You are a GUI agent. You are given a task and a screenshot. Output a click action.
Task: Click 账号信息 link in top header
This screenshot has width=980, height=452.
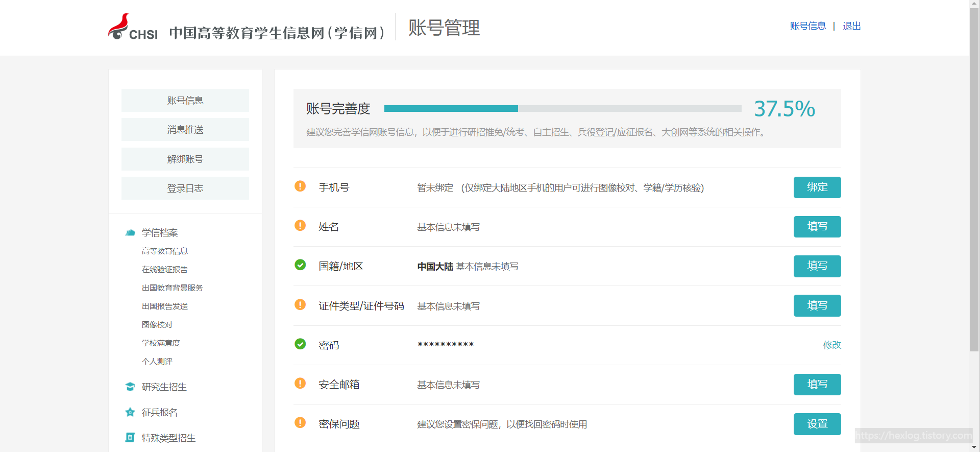pyautogui.click(x=808, y=26)
